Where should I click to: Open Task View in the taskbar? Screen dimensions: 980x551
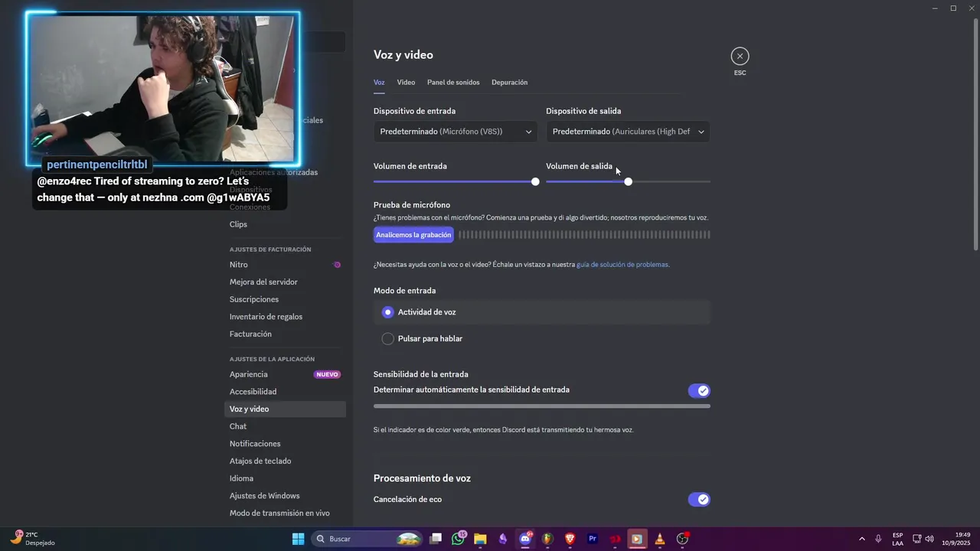pyautogui.click(x=436, y=539)
